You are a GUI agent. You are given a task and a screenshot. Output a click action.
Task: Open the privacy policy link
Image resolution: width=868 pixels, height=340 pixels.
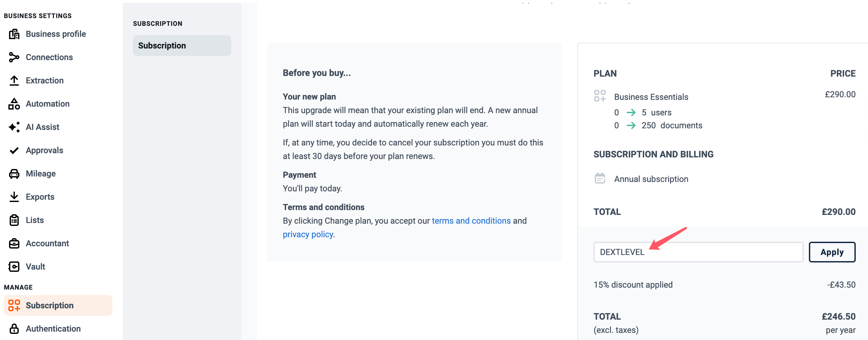pos(308,234)
